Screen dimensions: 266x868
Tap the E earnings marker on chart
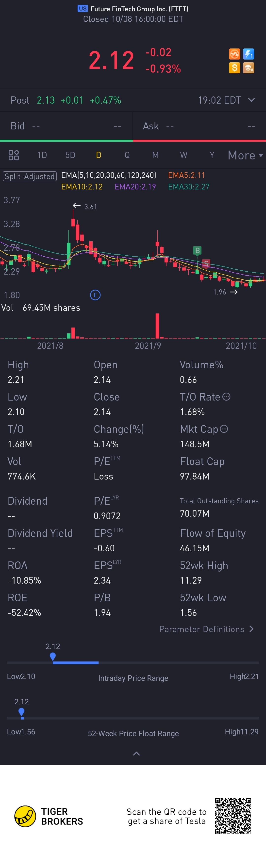coord(95,295)
